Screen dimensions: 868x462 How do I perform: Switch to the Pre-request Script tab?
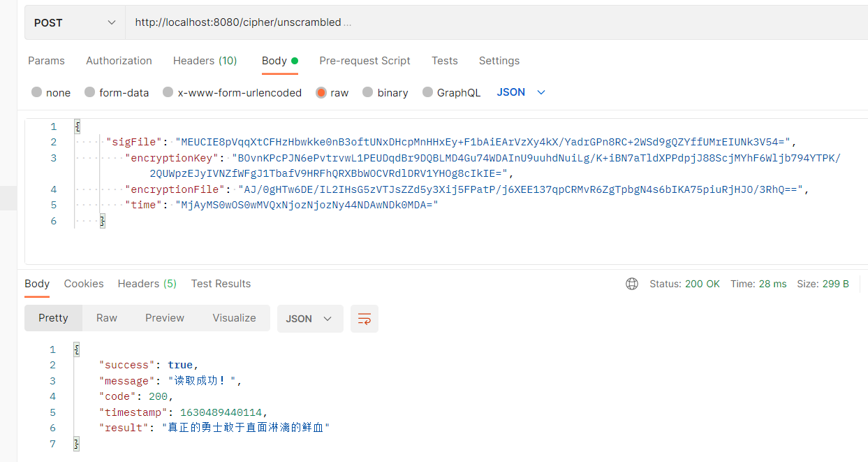(365, 61)
